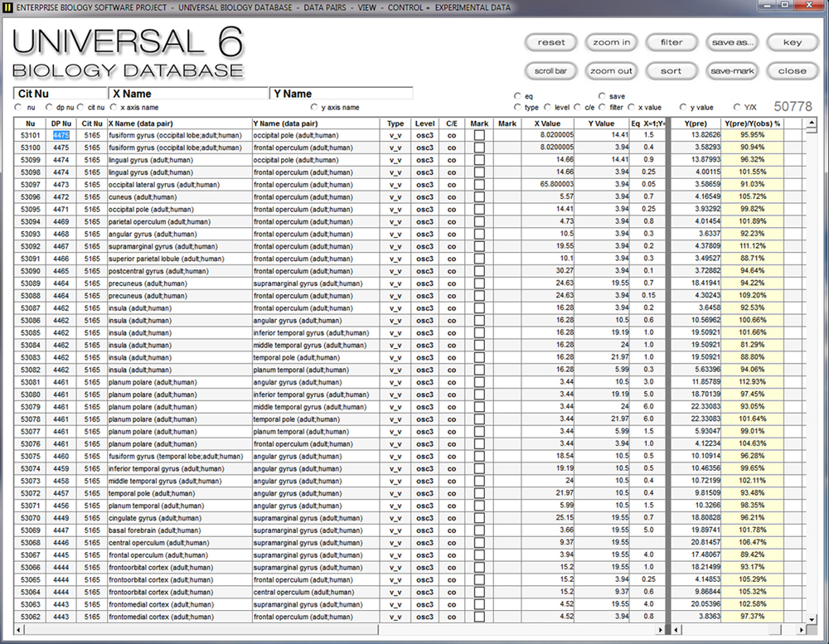Click the Nu cell 53097

coord(31,185)
